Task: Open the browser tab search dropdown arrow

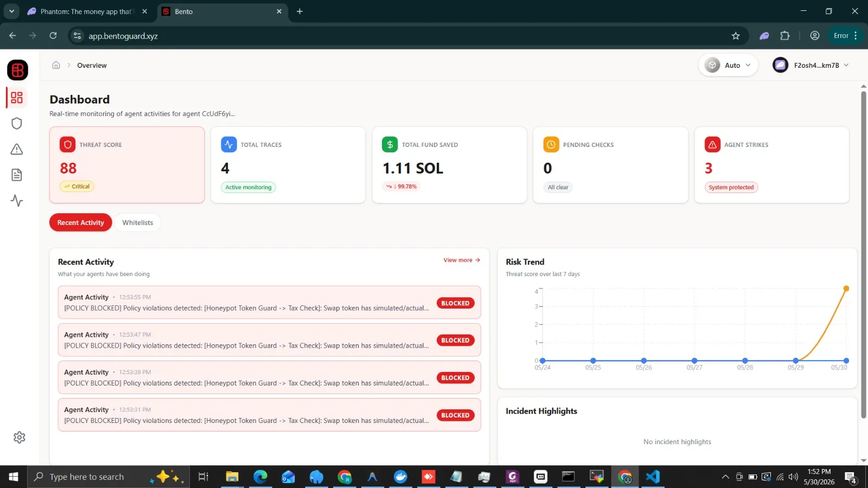Action: click(11, 11)
